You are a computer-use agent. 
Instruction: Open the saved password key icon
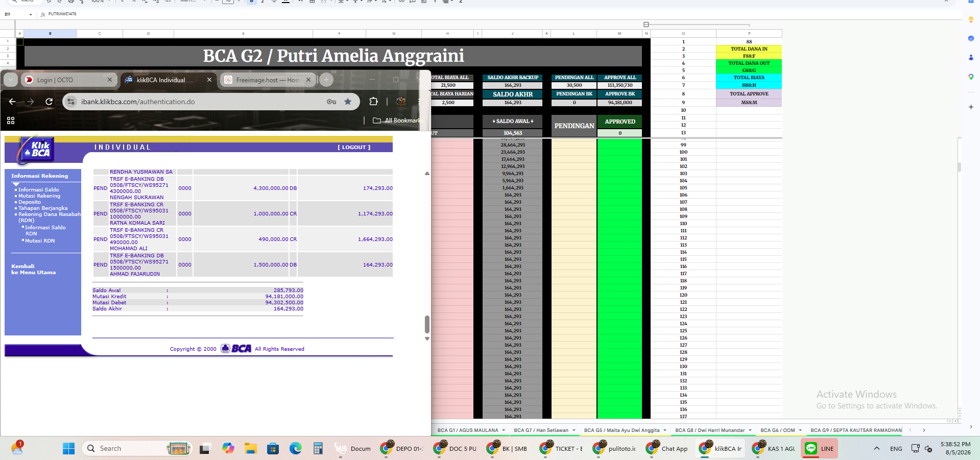pyautogui.click(x=331, y=102)
